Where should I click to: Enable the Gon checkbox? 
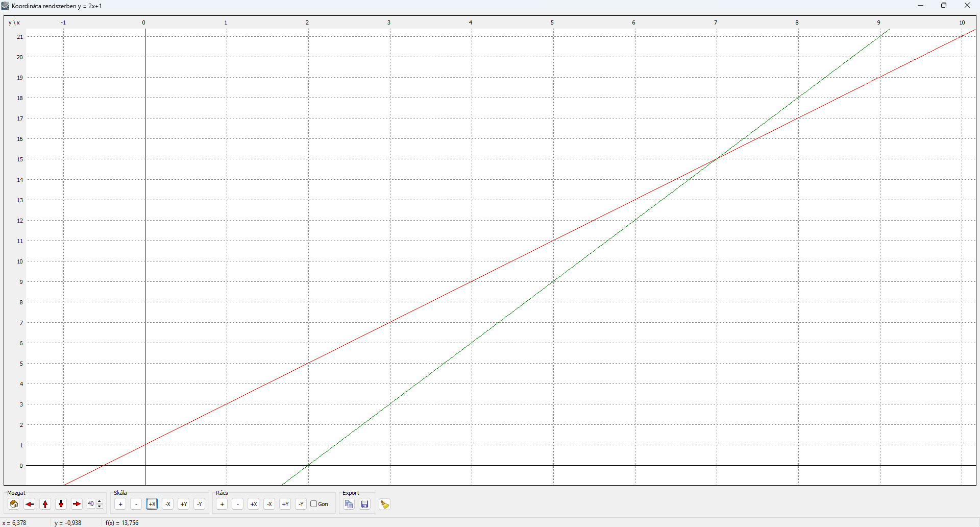(314, 504)
